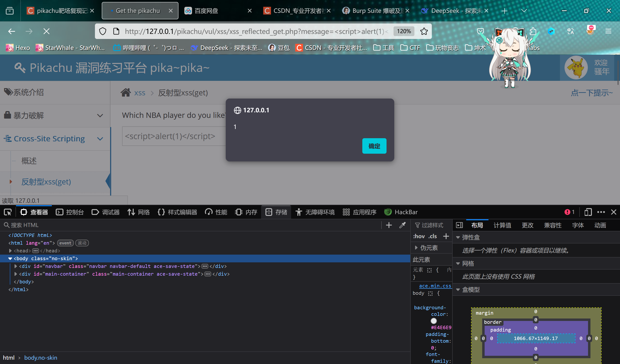Open responsive design mode icon

[588, 212]
